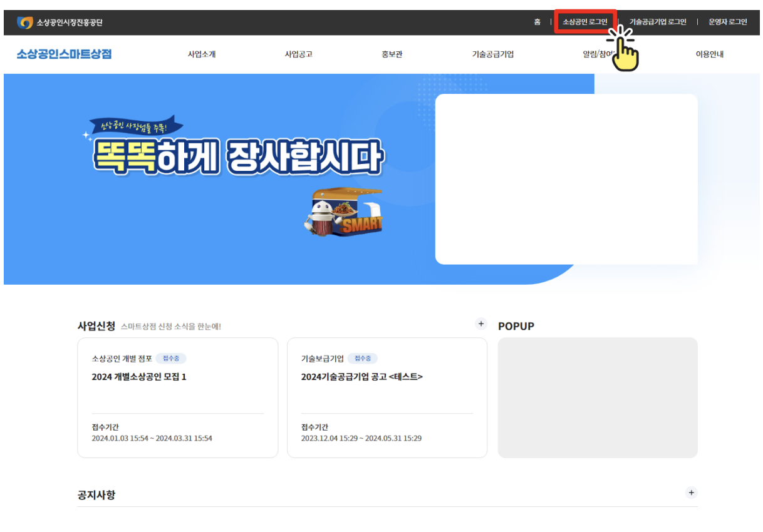Expand the 사업신청 section with the plus button
763x532 pixels.
(x=481, y=324)
